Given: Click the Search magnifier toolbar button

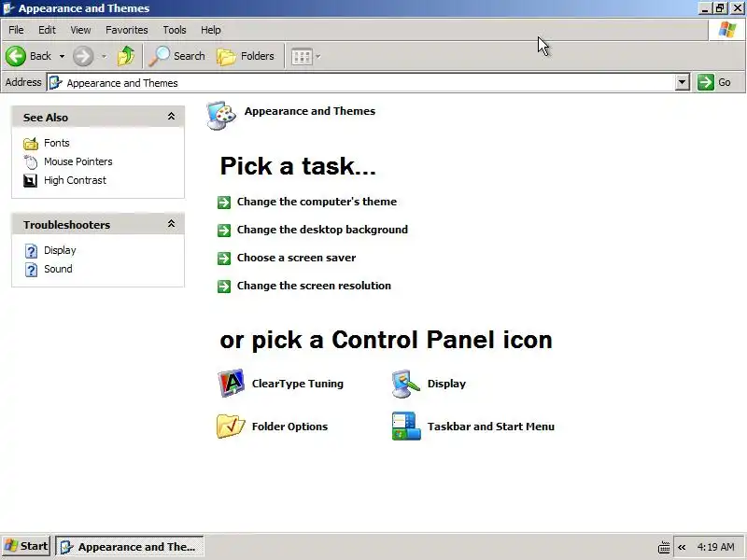Looking at the screenshot, I should click(177, 56).
